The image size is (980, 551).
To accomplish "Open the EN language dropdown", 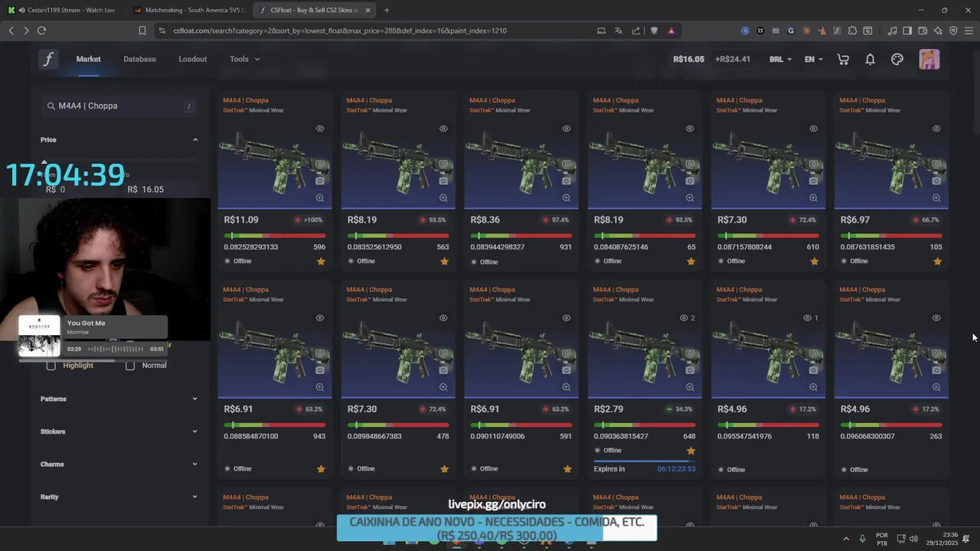I will (x=814, y=59).
